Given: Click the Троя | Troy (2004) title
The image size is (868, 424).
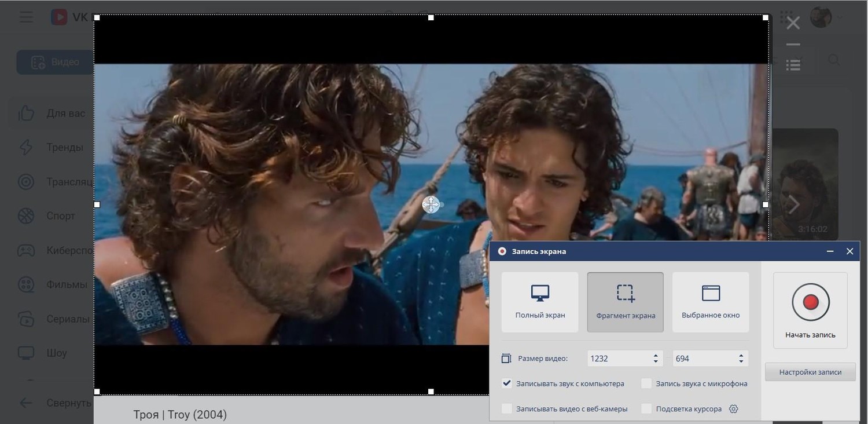Looking at the screenshot, I should click(180, 415).
